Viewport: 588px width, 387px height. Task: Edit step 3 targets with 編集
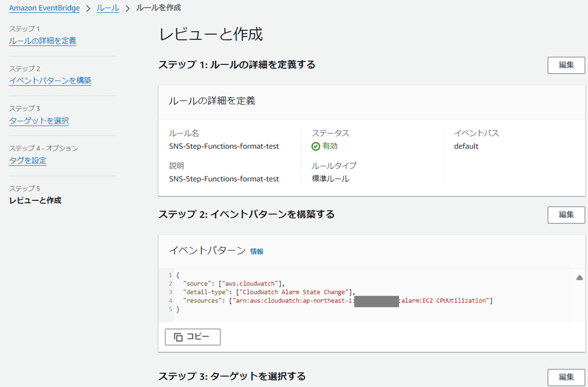tap(566, 377)
